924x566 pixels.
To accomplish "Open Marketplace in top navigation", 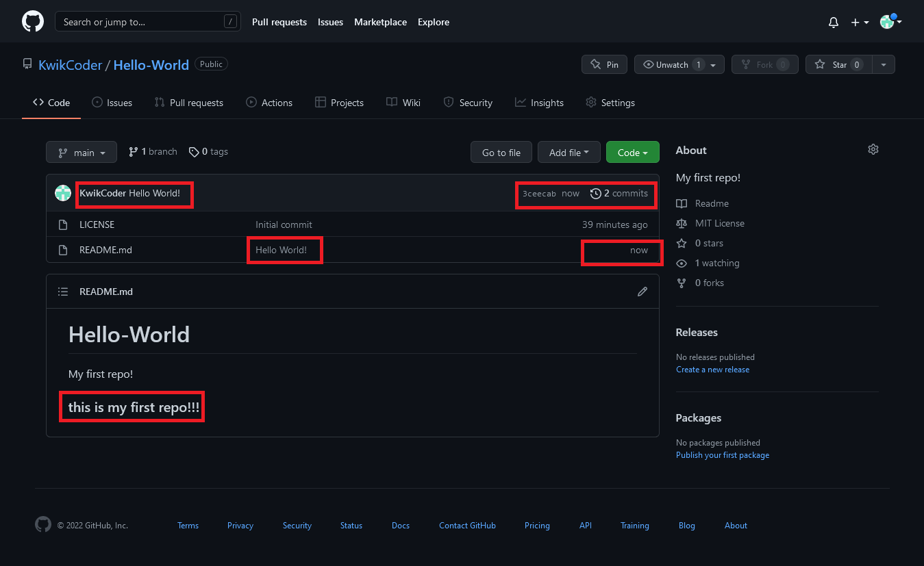I will click(380, 22).
